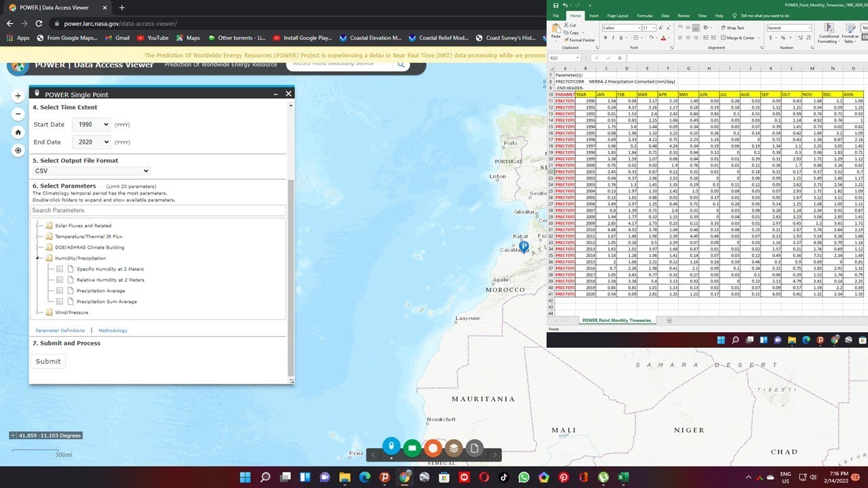
Task: Click Excel Save icon in title bar
Action: [x=556, y=5]
